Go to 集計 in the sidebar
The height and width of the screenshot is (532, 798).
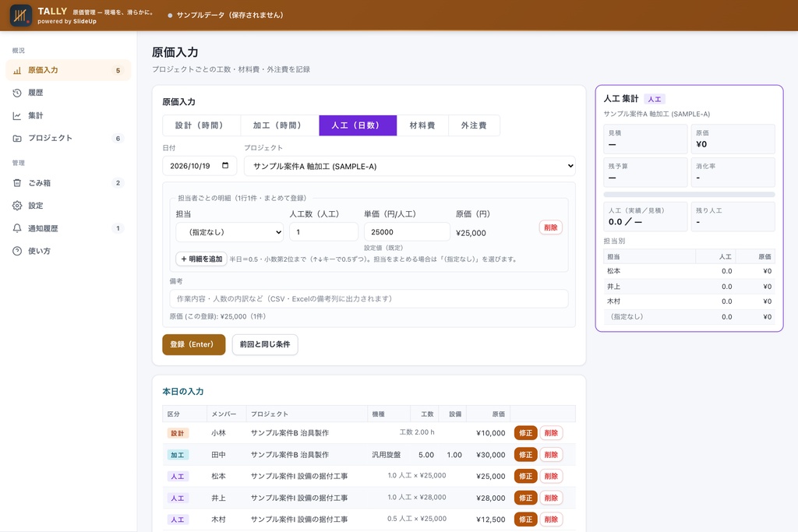click(69, 115)
